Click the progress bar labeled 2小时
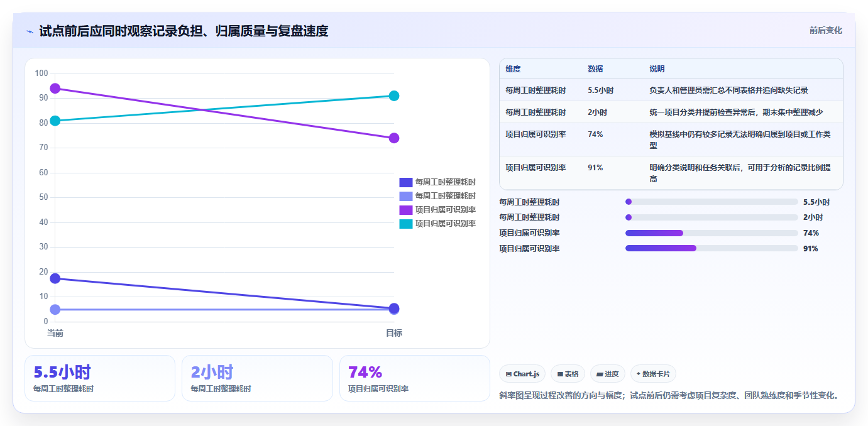Image resolution: width=868 pixels, height=426 pixels. click(x=711, y=217)
